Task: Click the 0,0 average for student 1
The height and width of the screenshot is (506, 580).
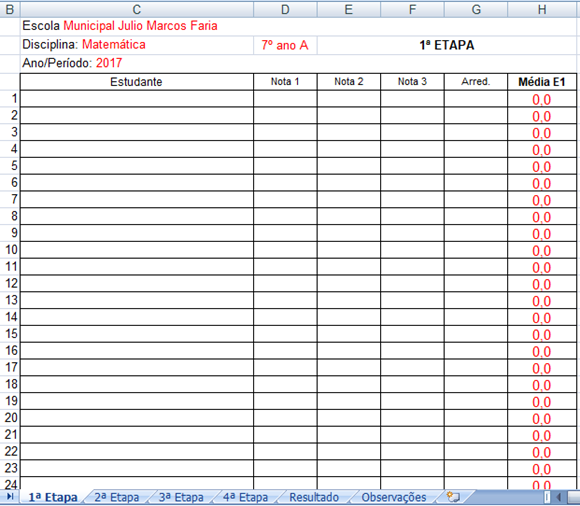Action: [x=542, y=99]
